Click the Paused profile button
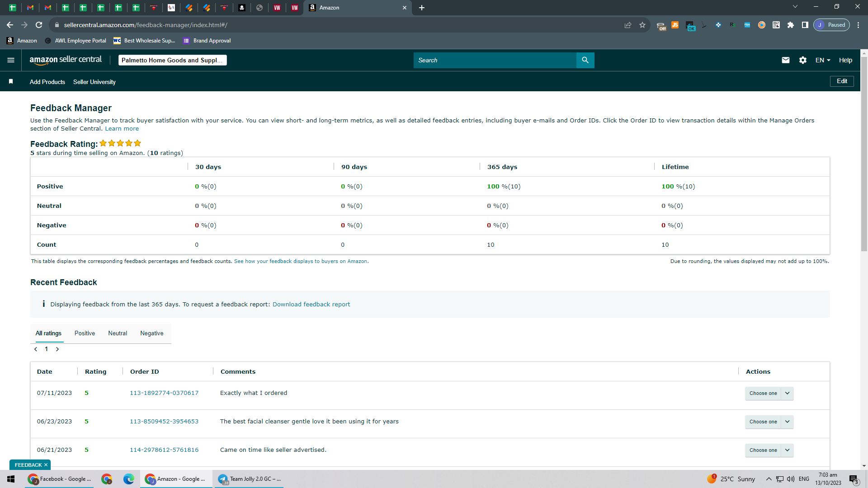This screenshot has width=868, height=488. point(832,25)
